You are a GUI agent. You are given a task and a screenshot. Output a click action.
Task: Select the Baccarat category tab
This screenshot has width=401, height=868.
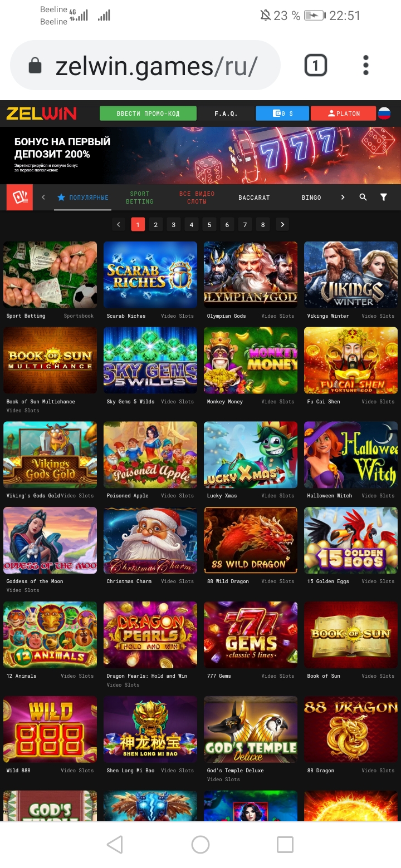coord(254,198)
